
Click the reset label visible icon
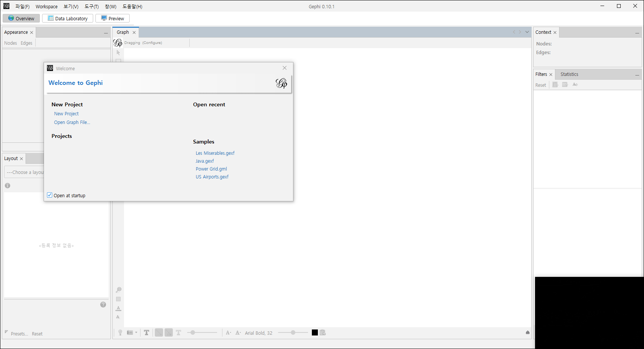click(118, 317)
